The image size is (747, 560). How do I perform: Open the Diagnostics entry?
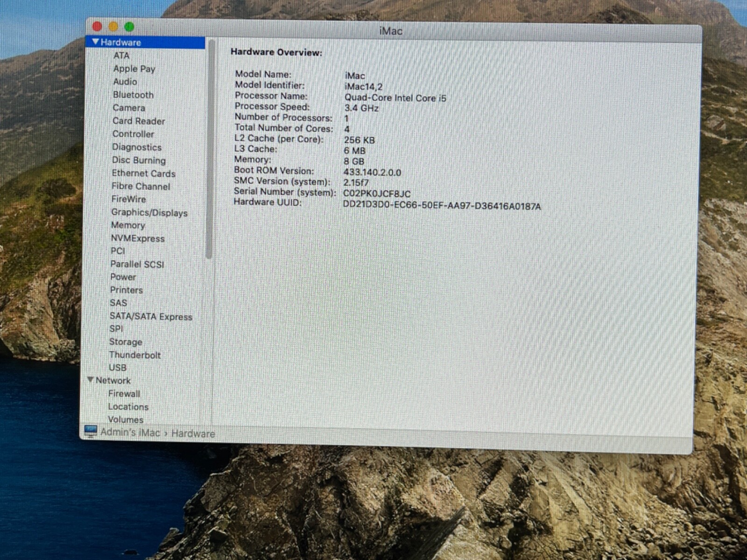[136, 147]
